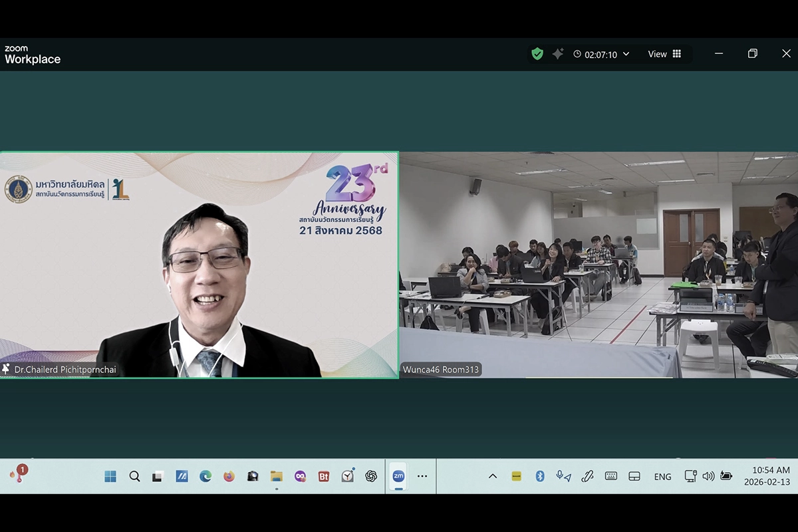This screenshot has width=798, height=532.
Task: Toggle the microphone tray icon
Action: coord(563,476)
